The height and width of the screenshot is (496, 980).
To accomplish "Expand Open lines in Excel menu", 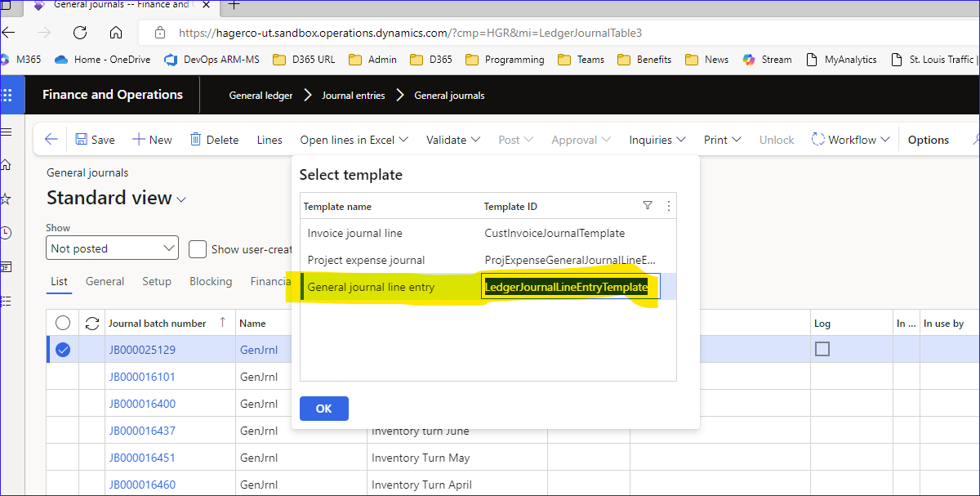I will pos(354,140).
